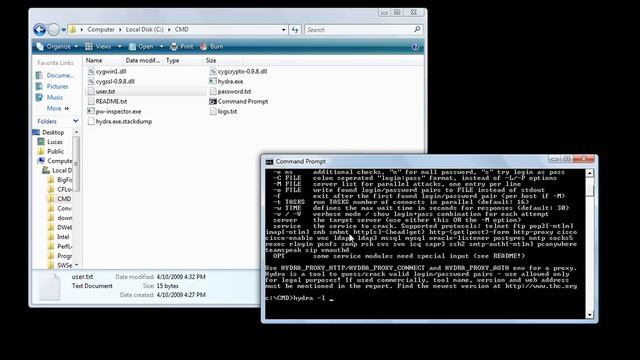Open the address bar history dropdown arrow
This screenshot has height=360, width=640.
[x=283, y=30]
